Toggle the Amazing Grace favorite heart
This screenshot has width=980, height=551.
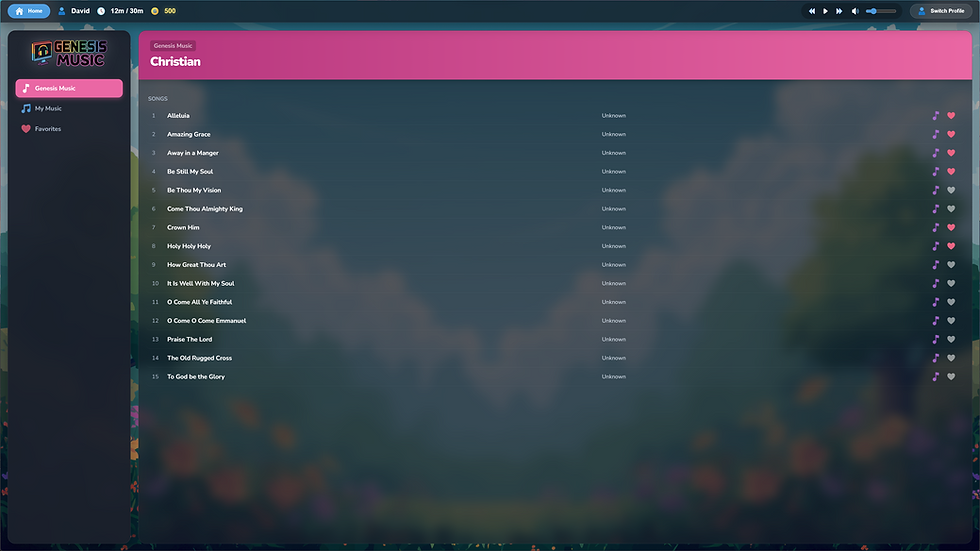951,134
